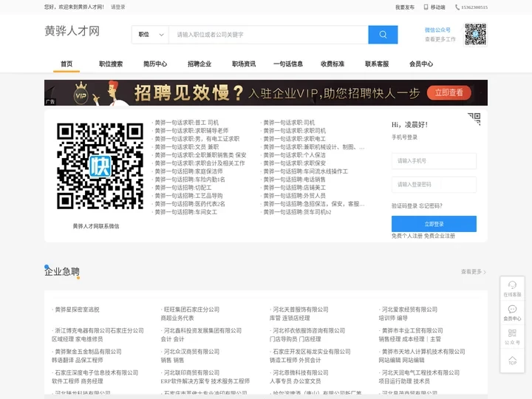This screenshot has width=532, height=399.
Task: Switch to QR code login corner icon
Action: coord(474,119)
